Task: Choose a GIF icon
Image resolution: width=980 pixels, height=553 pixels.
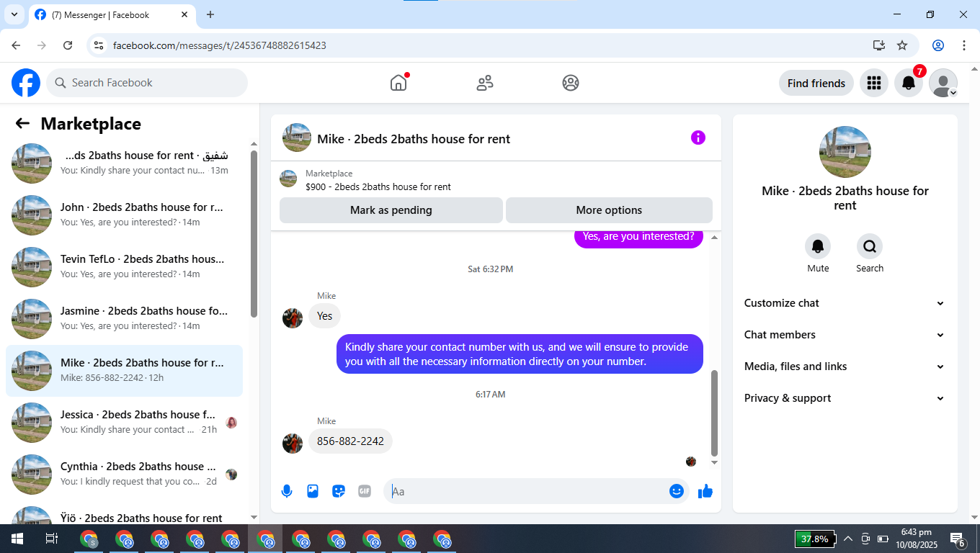Action: [x=365, y=491]
